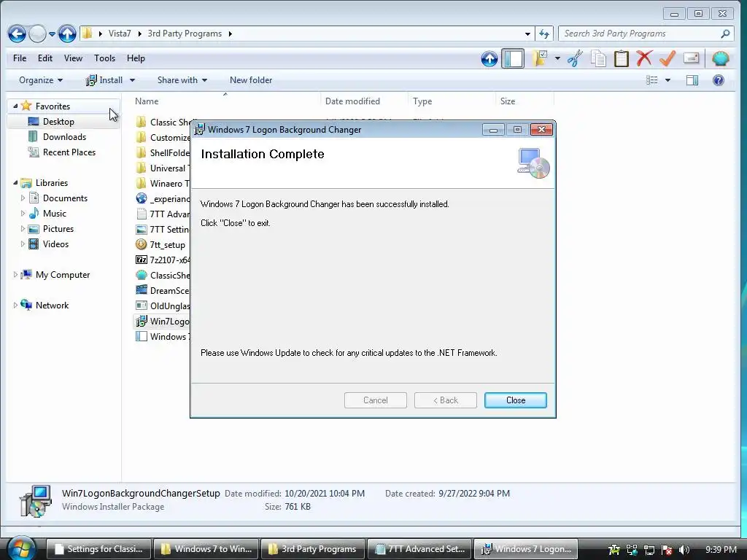Image resolution: width=747 pixels, height=560 pixels.
Task: Open the address bar history dropdown
Action: pos(527,34)
